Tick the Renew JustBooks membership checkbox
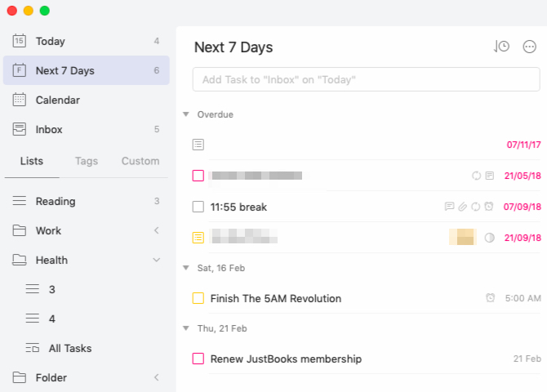The image size is (547, 392). point(198,359)
